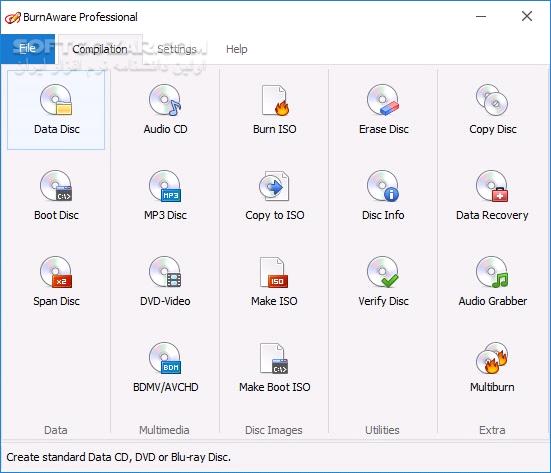Click the "Utilities" column heading
The height and width of the screenshot is (473, 551).
pyautogui.click(x=382, y=430)
